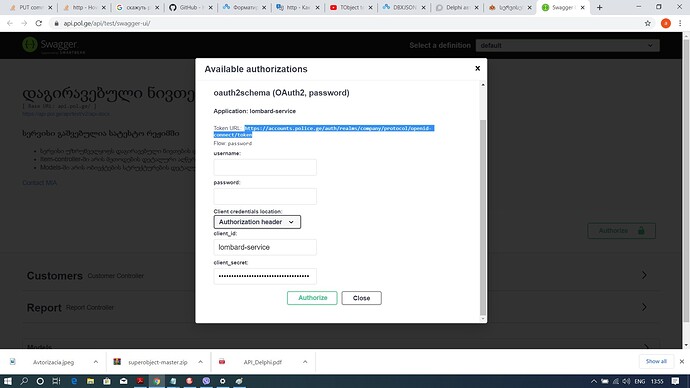690x388 pixels.
Task: Open a new browser tab with plus icon
Action: click(599, 7)
